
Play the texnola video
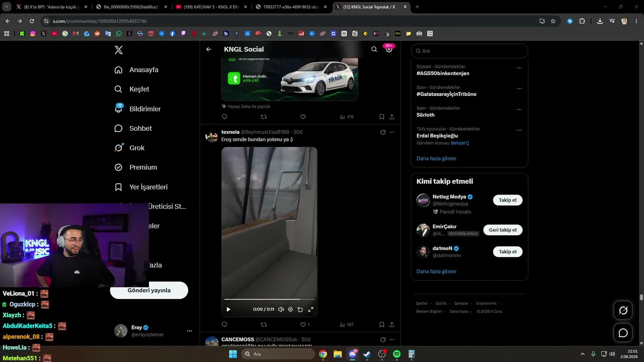[x=228, y=309]
